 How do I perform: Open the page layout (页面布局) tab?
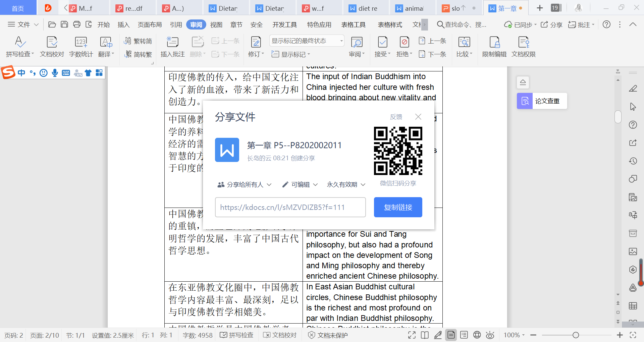[x=150, y=25]
